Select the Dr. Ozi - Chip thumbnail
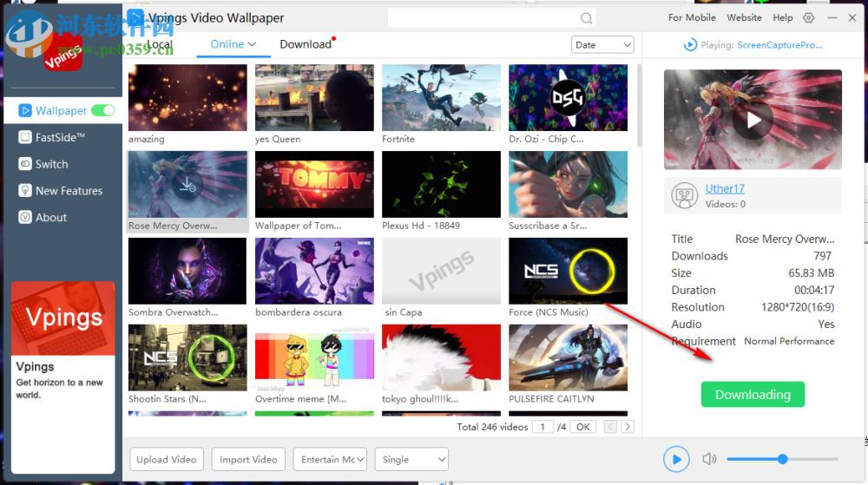This screenshot has height=485, width=868. [x=568, y=97]
